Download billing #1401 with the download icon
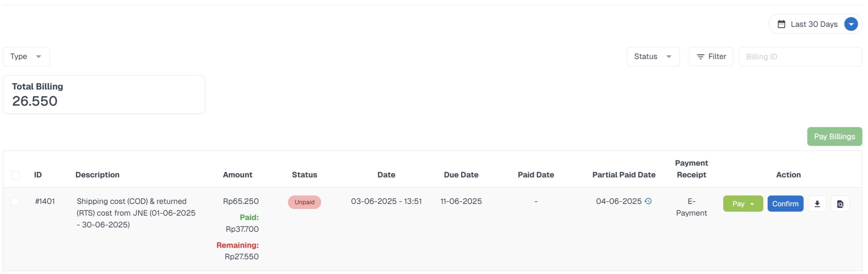 [817, 204]
